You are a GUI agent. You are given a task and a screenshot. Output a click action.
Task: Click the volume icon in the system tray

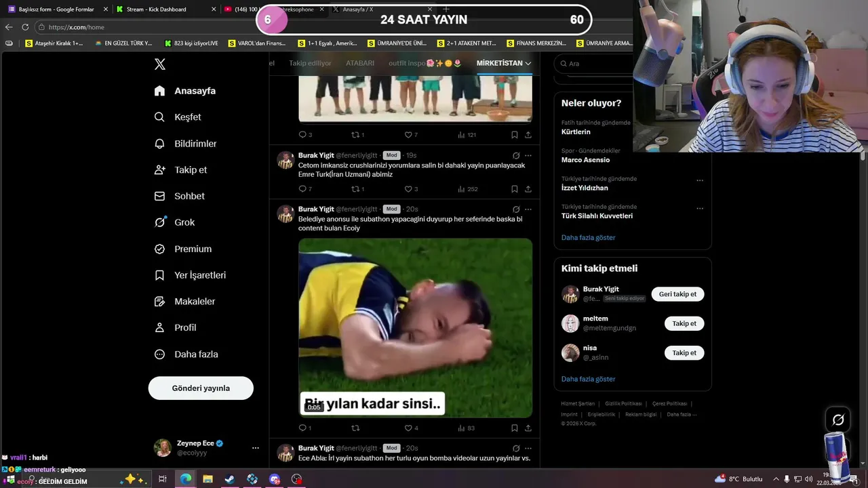(x=808, y=479)
